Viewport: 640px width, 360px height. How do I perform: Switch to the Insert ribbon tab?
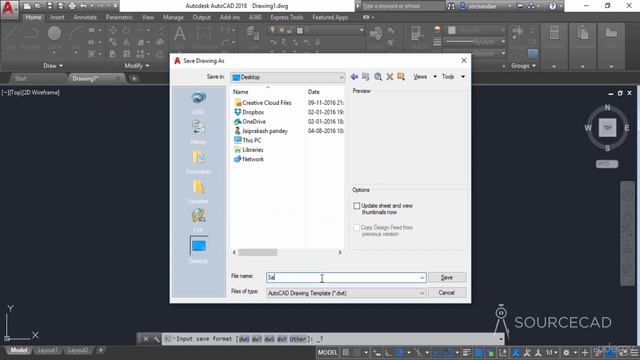57,17
